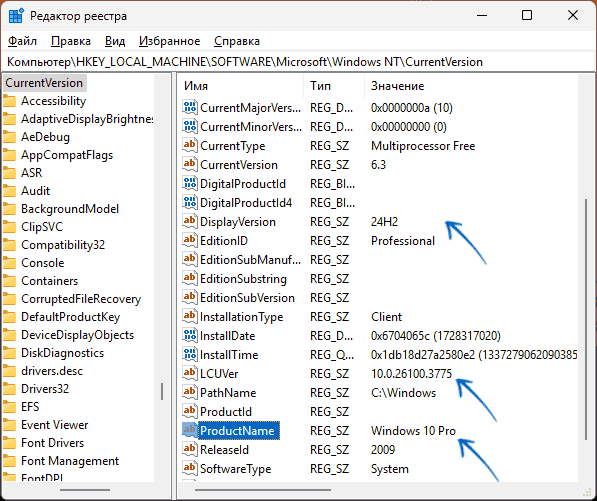The width and height of the screenshot is (597, 501).
Task: Open the Справка menu
Action: 237,41
